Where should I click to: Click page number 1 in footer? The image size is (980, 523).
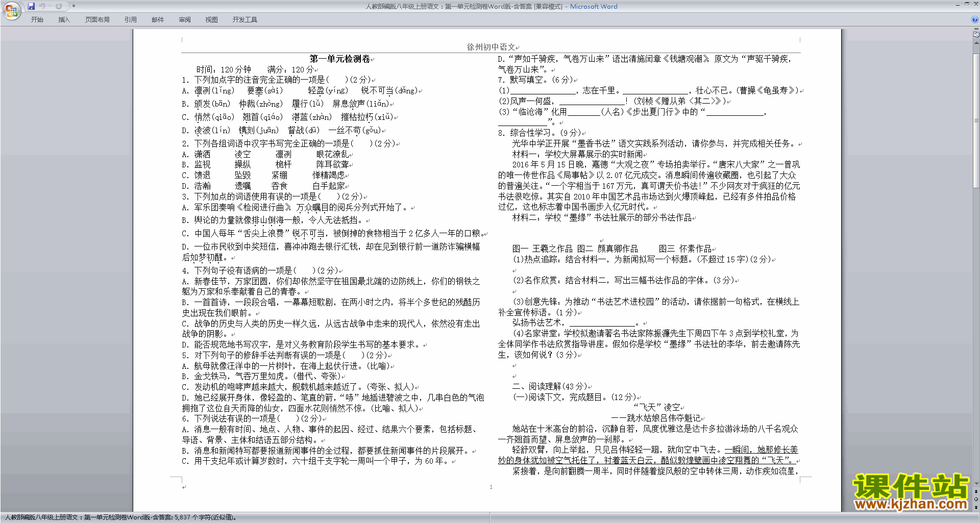click(x=491, y=487)
